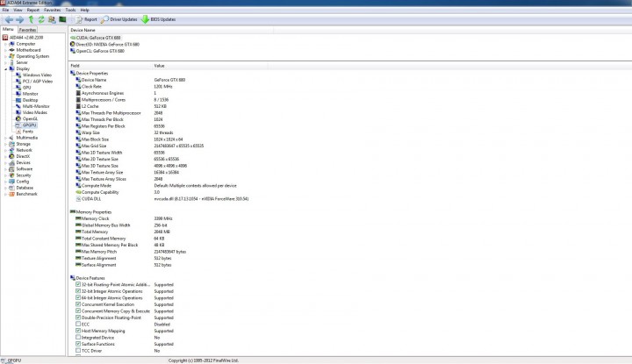The height and width of the screenshot is (364, 632).
Task: Select Monitor under Display
Action: coord(30,94)
